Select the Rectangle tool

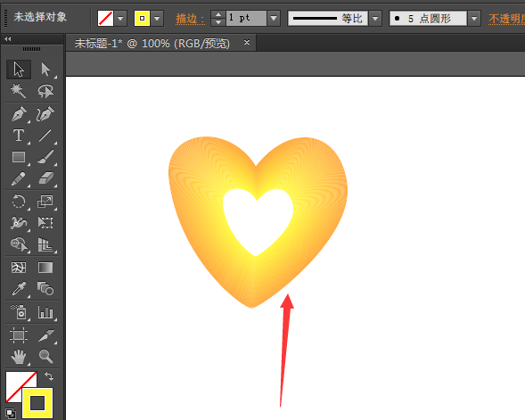tap(19, 157)
